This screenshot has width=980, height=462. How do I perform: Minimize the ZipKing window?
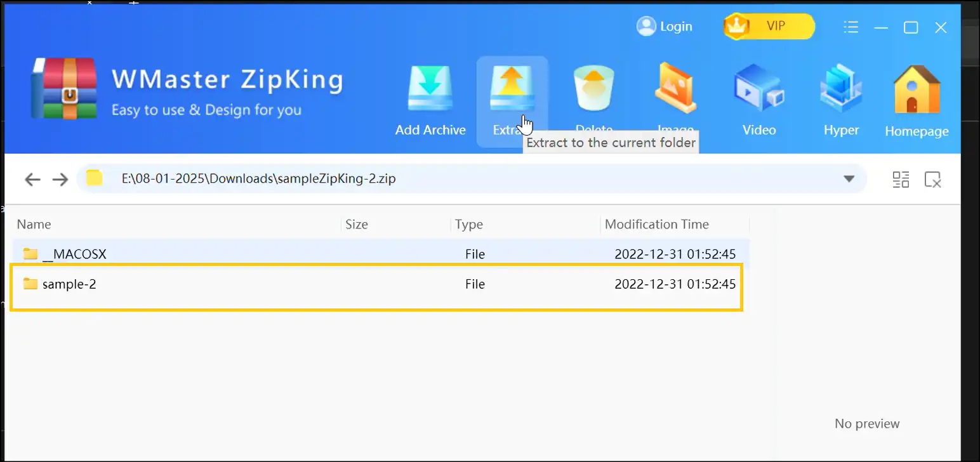click(x=880, y=27)
